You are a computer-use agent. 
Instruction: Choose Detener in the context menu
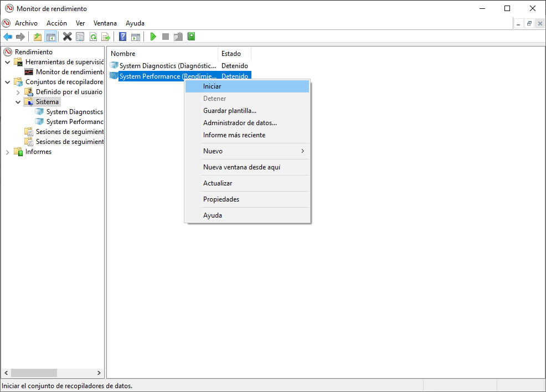point(247,99)
